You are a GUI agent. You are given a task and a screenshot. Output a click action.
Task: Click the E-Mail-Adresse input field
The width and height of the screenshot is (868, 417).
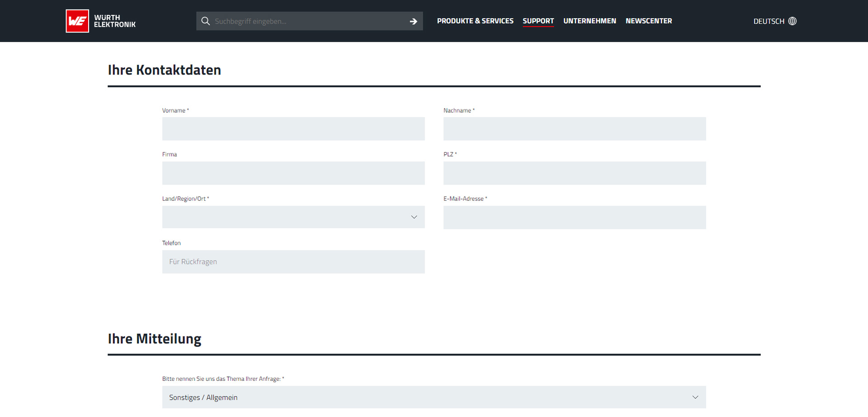pos(574,218)
